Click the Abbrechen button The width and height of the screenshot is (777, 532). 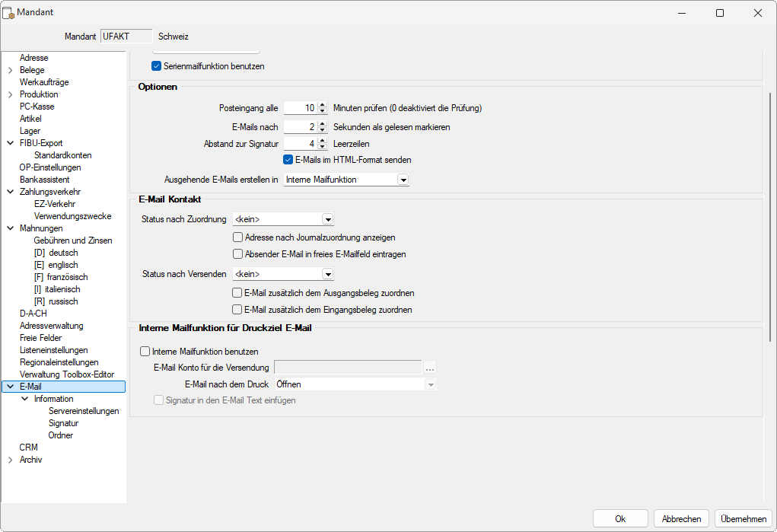pyautogui.click(x=681, y=518)
